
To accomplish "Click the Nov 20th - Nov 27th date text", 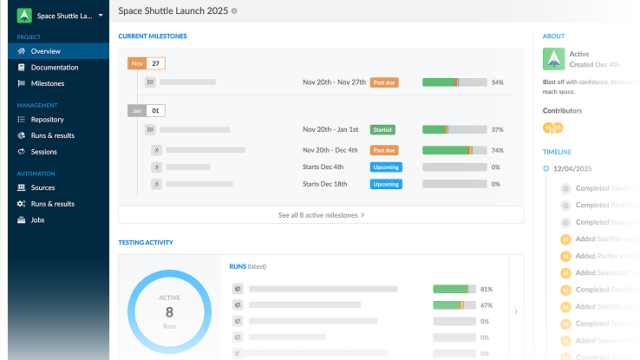I will point(334,82).
